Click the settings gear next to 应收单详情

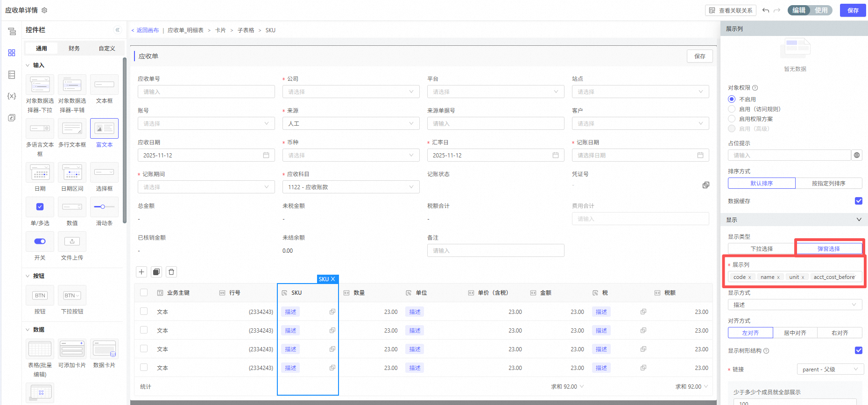(44, 10)
